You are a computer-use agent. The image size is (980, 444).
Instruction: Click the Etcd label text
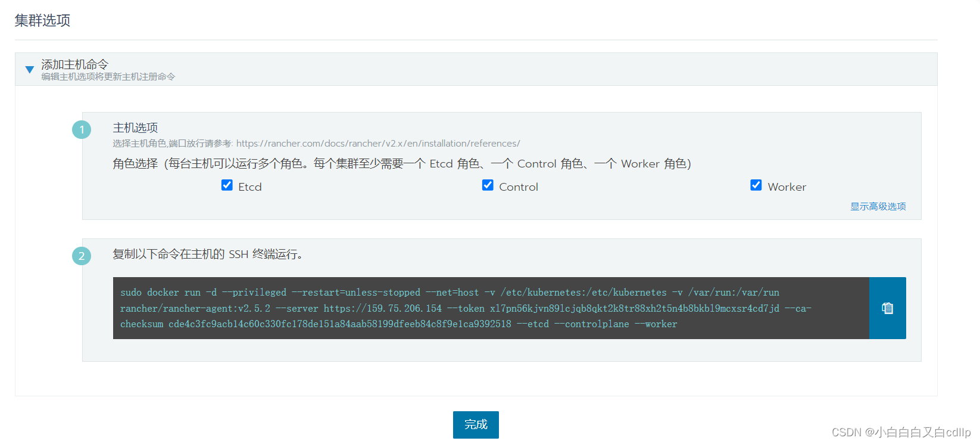coord(250,187)
